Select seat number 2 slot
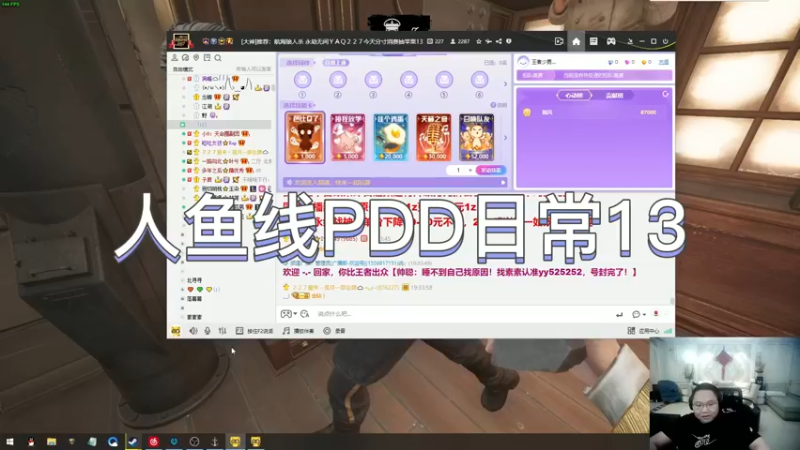This screenshot has height=450, width=800. click(x=338, y=80)
